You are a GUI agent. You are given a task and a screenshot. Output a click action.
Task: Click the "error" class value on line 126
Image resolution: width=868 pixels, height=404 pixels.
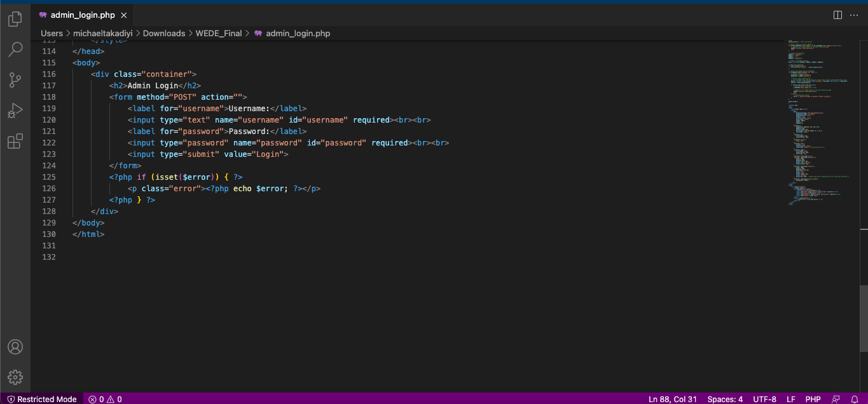click(183, 189)
